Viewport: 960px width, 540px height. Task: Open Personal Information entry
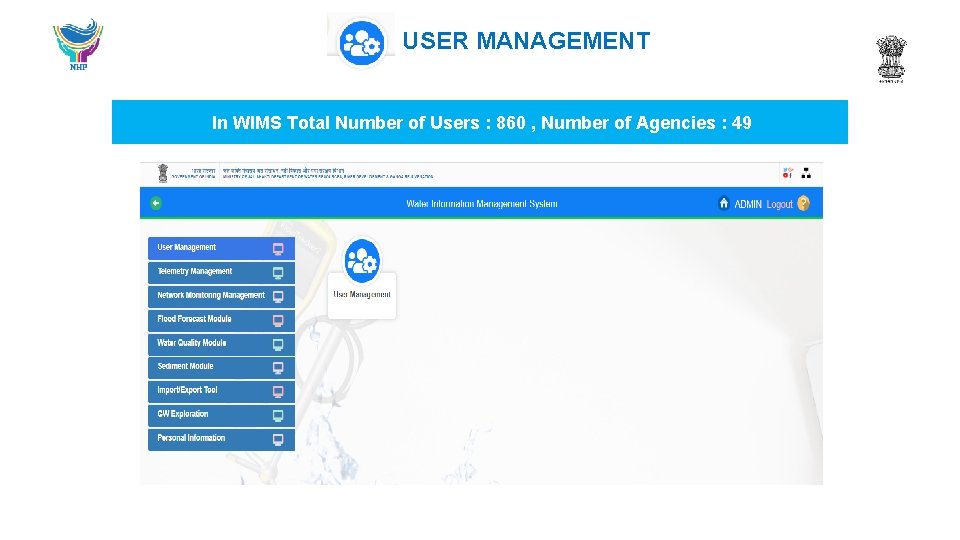coord(221,439)
